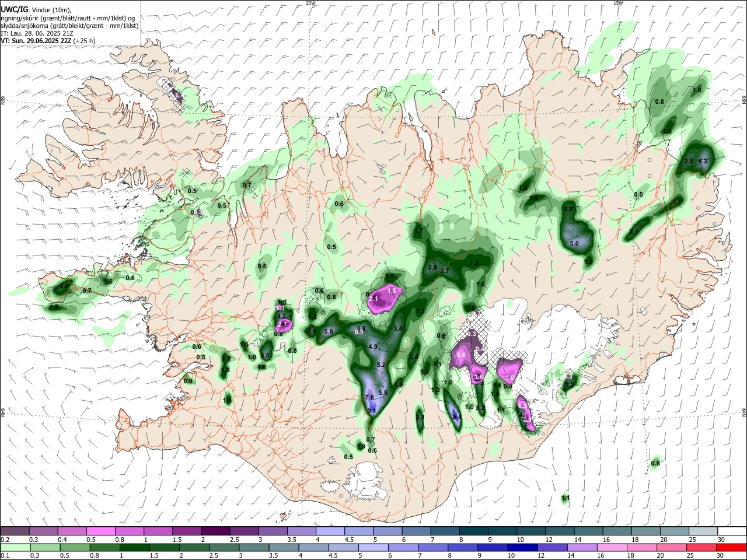The width and height of the screenshot is (747, 560).
Task: Click the dark purple 2 swatch in the snow legend
Action: (x=215, y=531)
